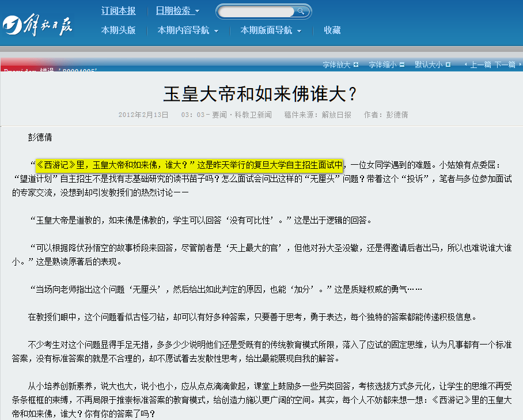Reset font with 默认大小
This screenshot has width=523, height=420.
pyautogui.click(x=428, y=65)
